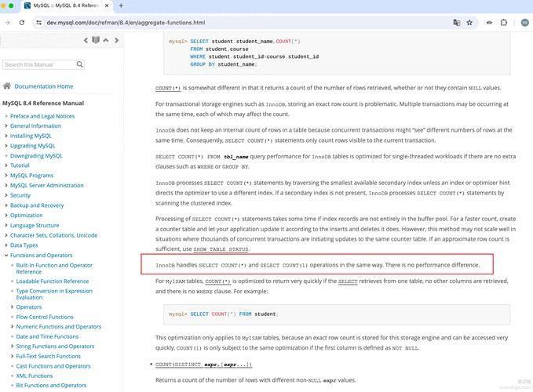Go to previous manual page arrow

click(86, 41)
